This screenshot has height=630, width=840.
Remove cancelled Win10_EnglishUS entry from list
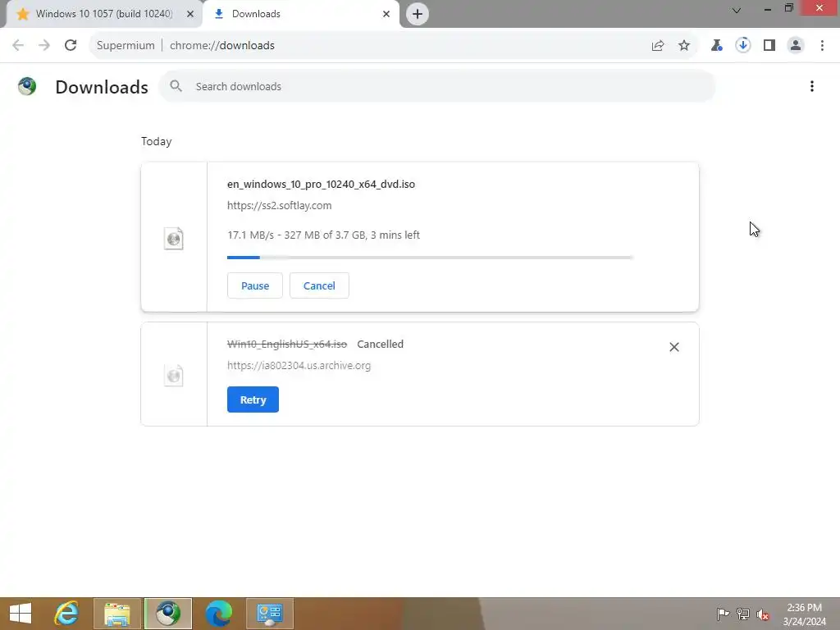click(674, 347)
